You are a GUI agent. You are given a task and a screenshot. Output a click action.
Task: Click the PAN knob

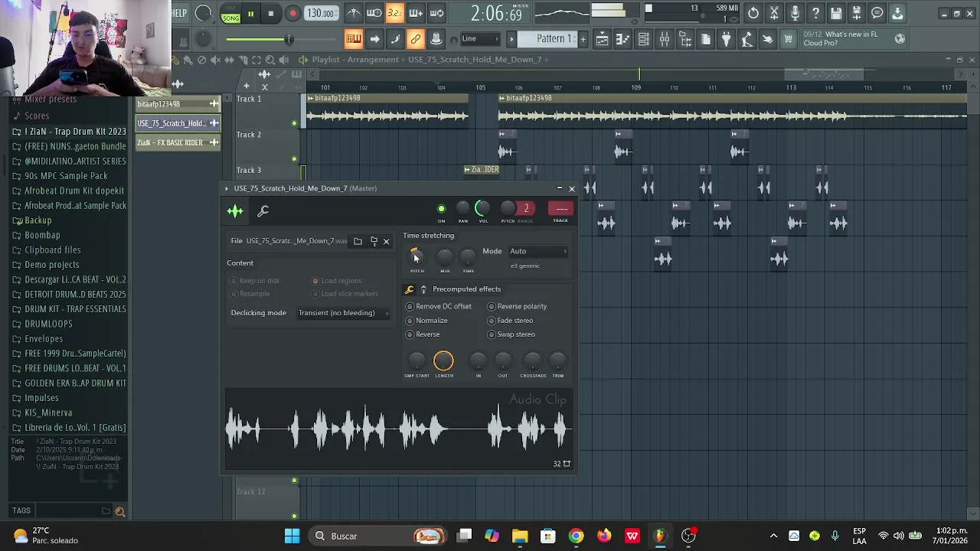pos(462,208)
